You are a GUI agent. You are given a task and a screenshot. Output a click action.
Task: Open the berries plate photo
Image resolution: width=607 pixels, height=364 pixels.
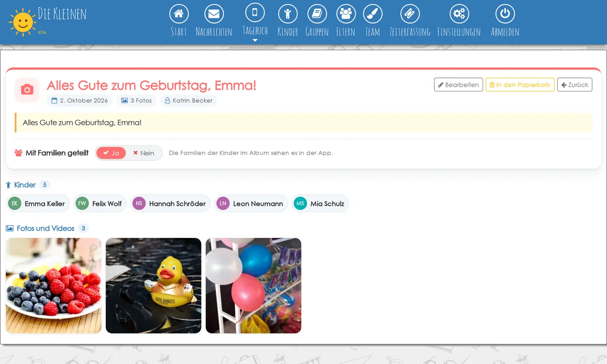(x=53, y=286)
